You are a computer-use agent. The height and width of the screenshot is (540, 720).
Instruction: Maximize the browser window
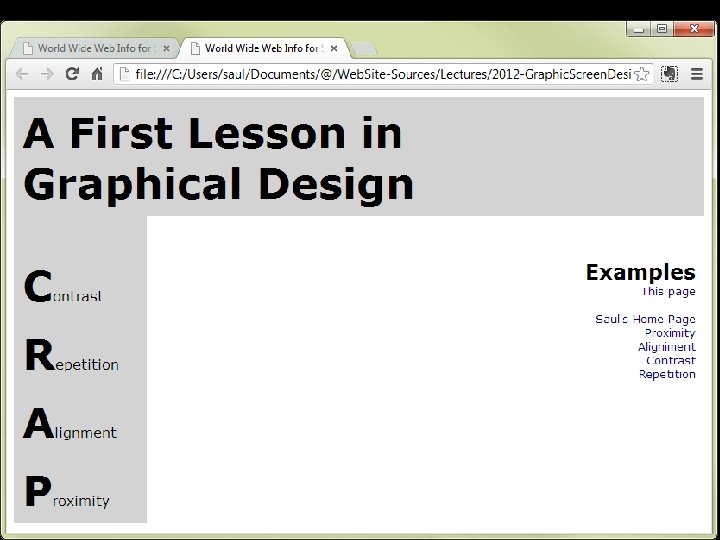pos(662,29)
